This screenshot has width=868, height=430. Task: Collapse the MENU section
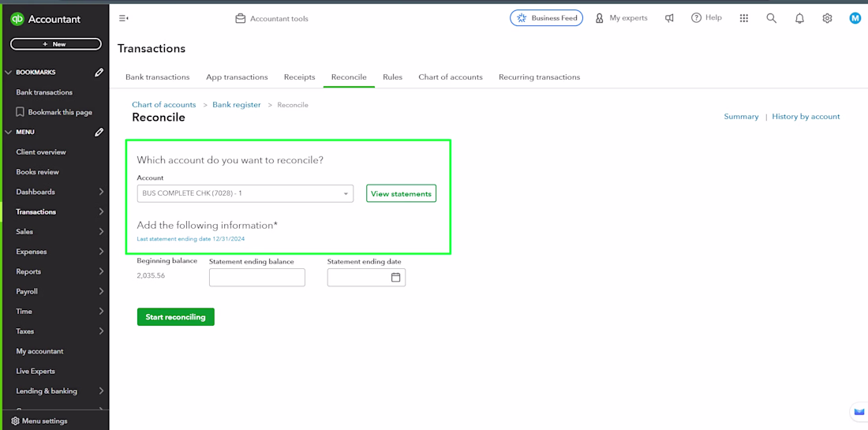(8, 133)
